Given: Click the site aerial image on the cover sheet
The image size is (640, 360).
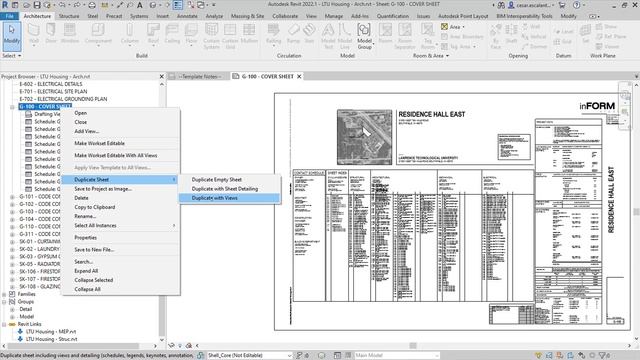Looking at the screenshot, I should (364, 137).
